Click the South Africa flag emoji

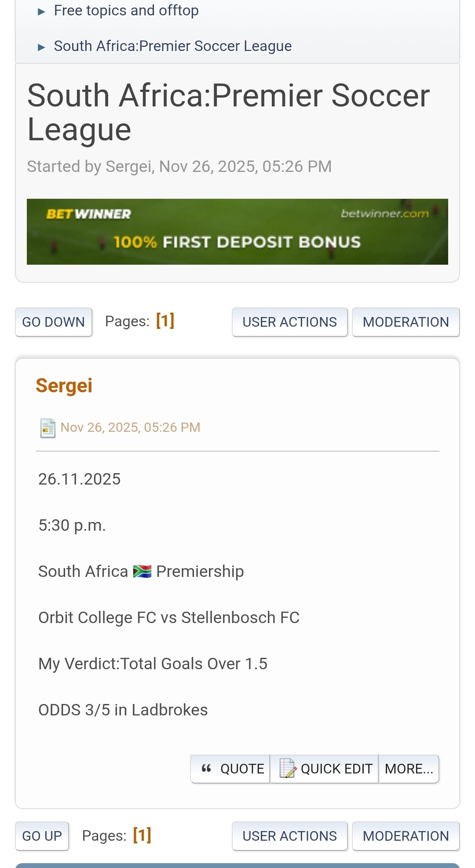point(142,571)
